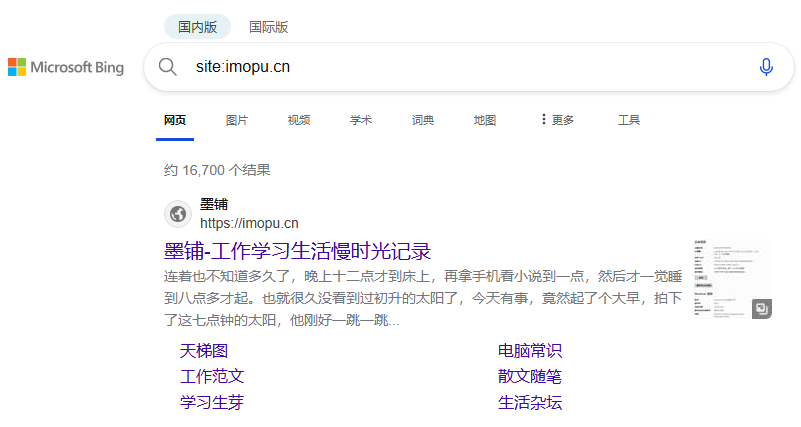Switch to 国内版 tab
The image size is (801, 427).
(197, 27)
